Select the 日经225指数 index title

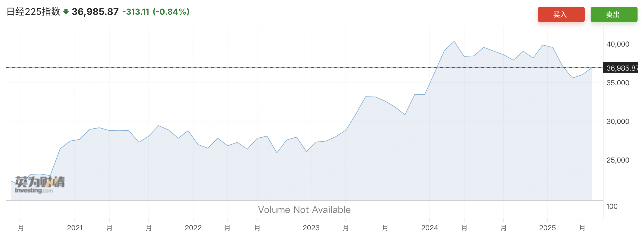[x=33, y=12]
